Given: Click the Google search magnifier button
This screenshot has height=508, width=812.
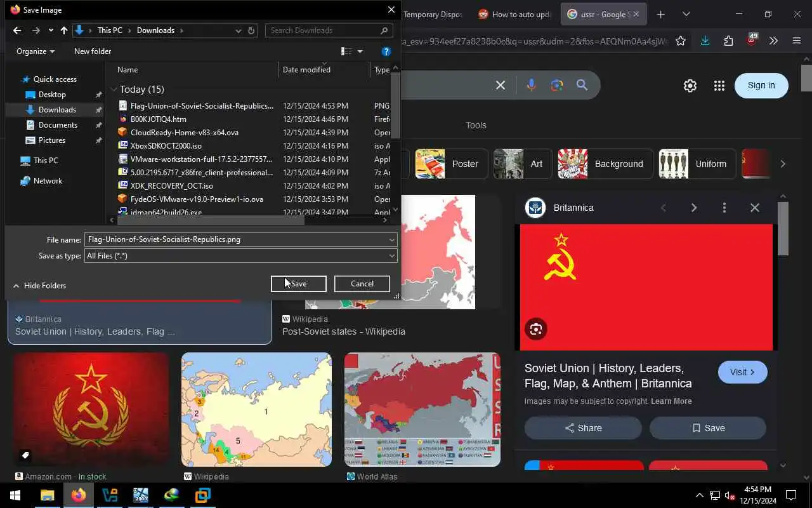Looking at the screenshot, I should pyautogui.click(x=582, y=85).
